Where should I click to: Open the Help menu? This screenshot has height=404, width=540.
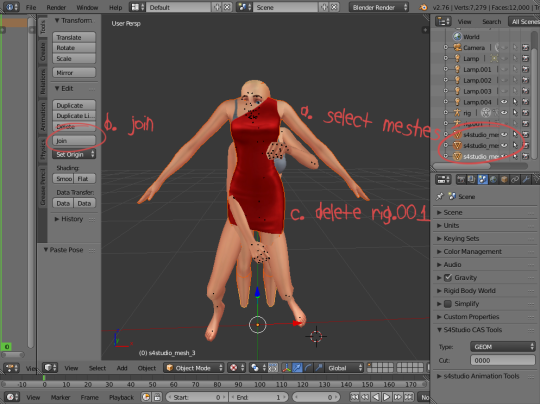[115, 7]
